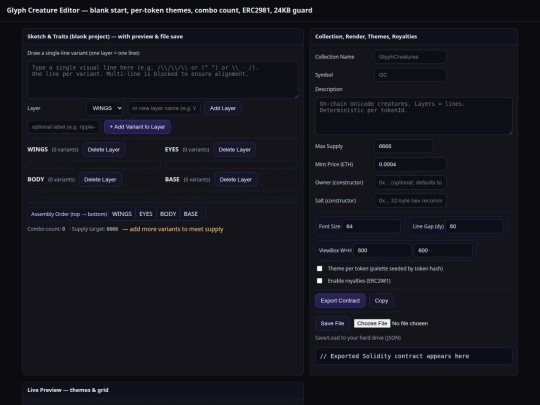Click the 'Combo count: 0' text
540x405 pixels.
(46, 229)
